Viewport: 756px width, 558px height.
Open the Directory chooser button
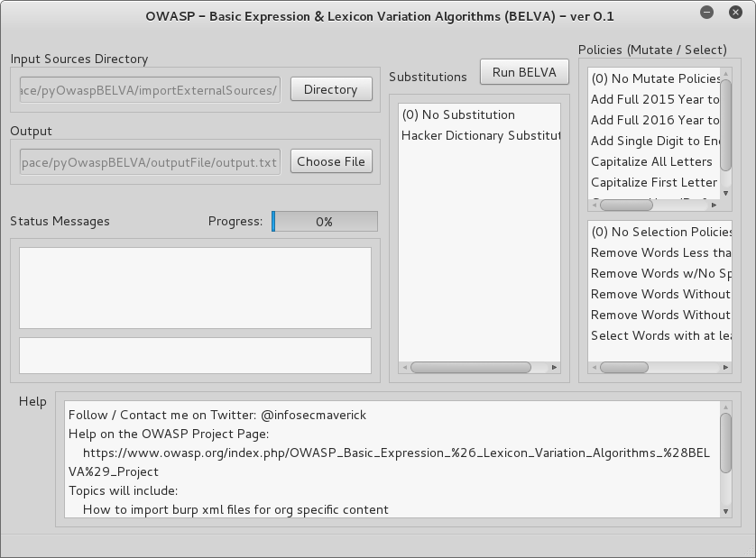point(330,89)
